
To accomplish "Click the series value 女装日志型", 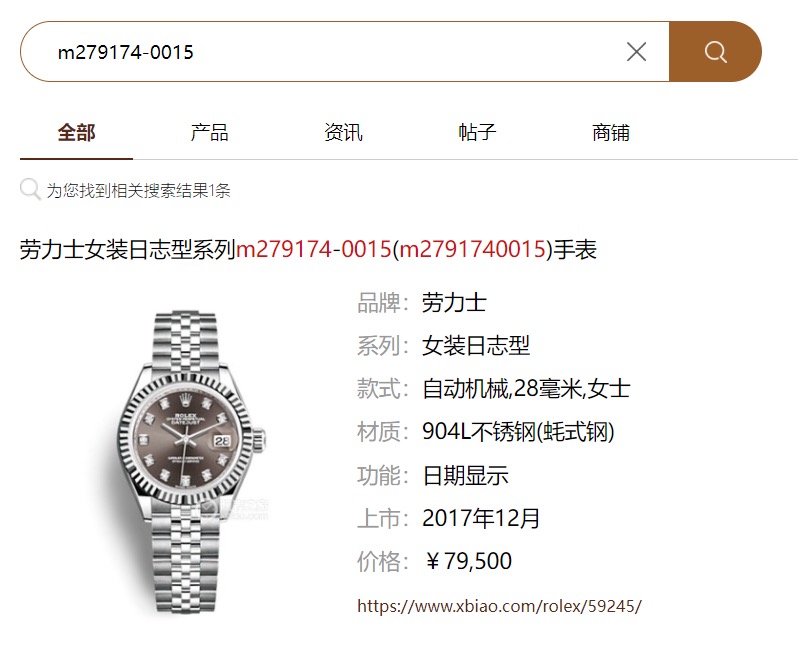I will point(476,346).
